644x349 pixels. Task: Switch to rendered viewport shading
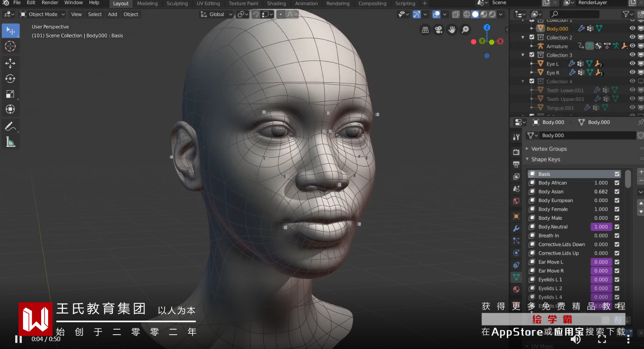(492, 14)
